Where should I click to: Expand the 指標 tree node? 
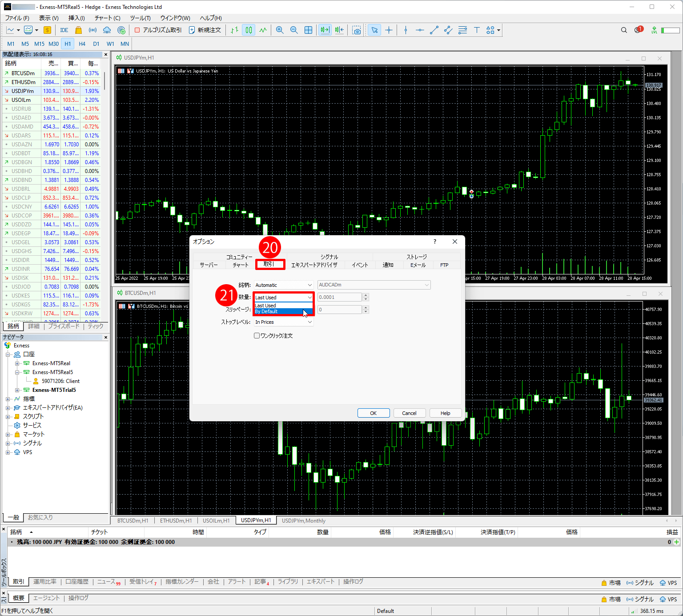[x=8, y=399]
